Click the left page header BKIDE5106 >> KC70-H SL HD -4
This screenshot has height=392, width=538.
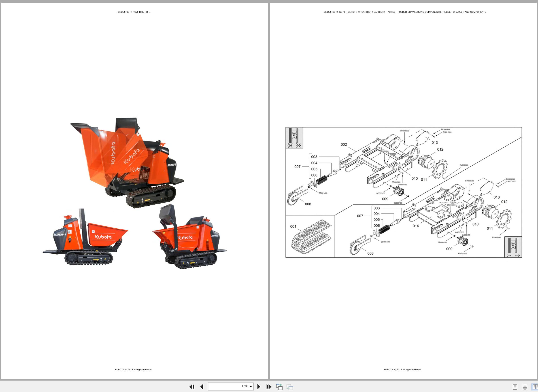point(134,12)
